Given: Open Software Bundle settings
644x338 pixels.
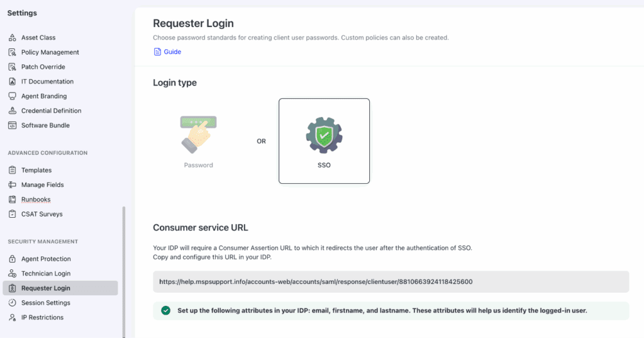Looking at the screenshot, I should pos(45,125).
